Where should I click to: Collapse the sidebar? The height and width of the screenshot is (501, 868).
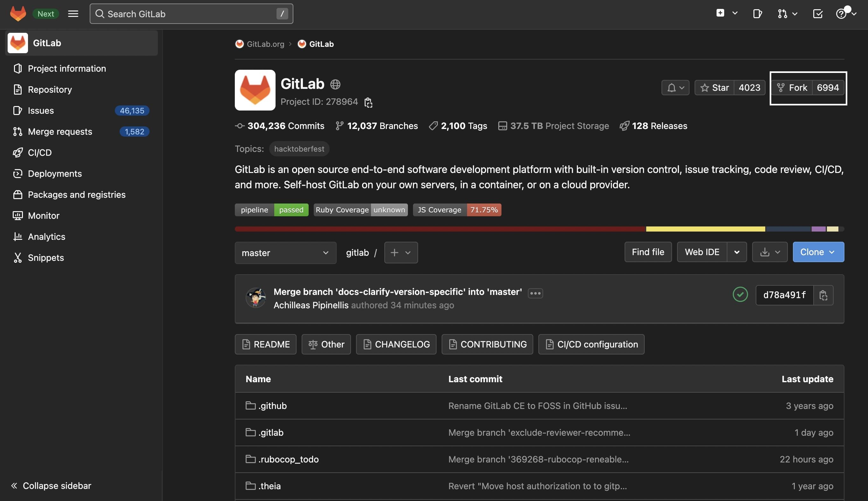[x=51, y=485]
